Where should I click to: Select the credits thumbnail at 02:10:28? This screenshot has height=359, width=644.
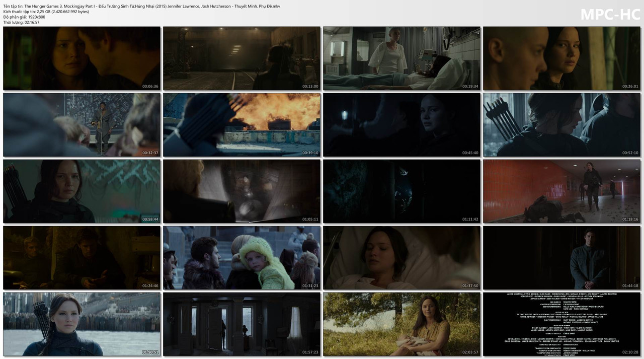tap(562, 324)
